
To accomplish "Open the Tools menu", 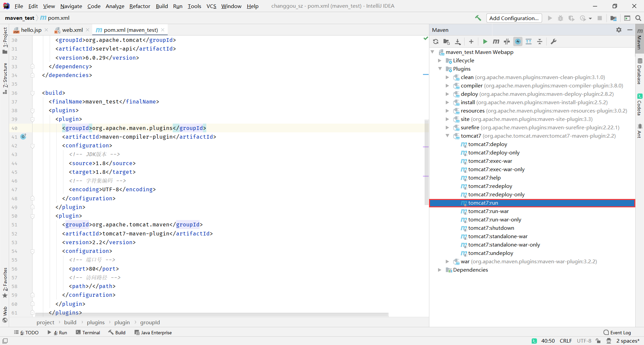I will pos(194,6).
